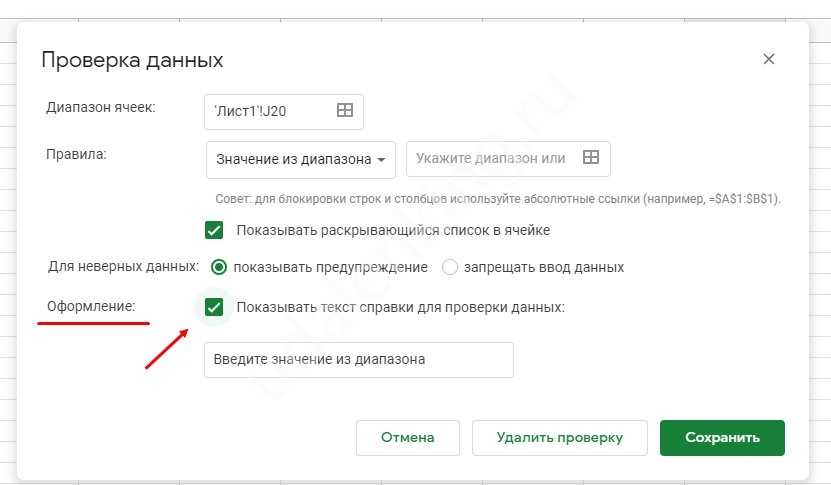
Task: Click the Удалить проверку button
Action: point(560,437)
